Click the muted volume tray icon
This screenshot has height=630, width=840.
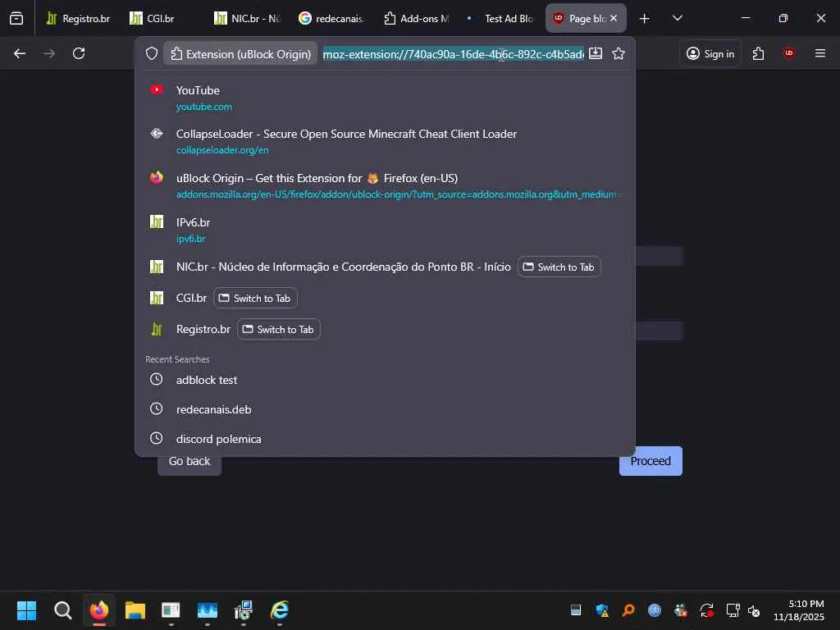(754, 610)
